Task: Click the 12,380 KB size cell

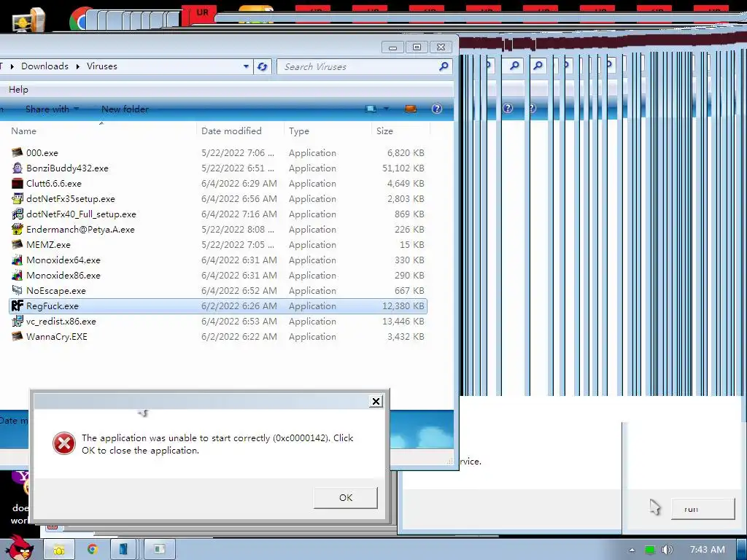Action: tap(403, 306)
